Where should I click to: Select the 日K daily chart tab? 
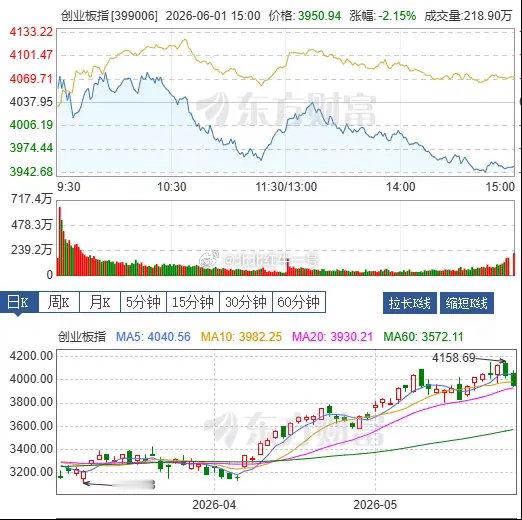[19, 302]
